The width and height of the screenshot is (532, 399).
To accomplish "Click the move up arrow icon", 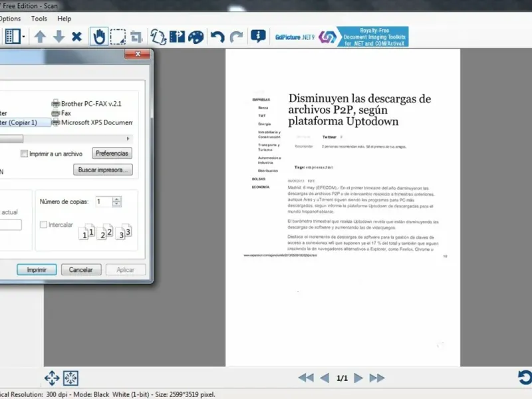I will tap(40, 37).
